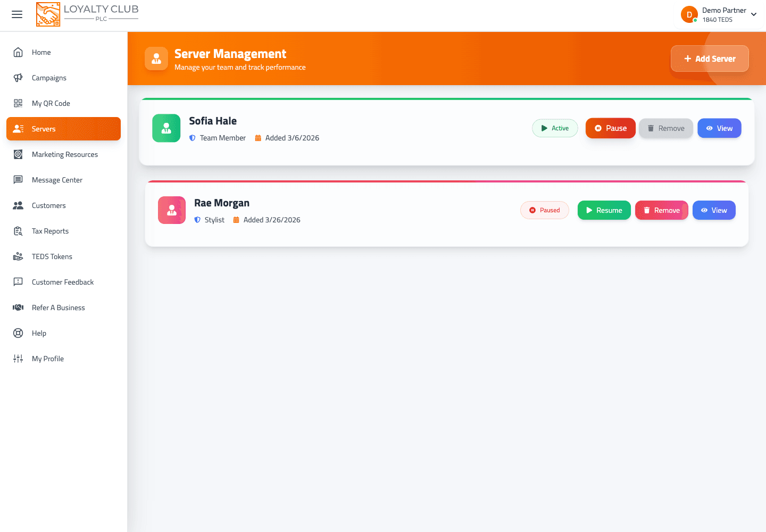View Sofia Hale's details

(x=719, y=128)
